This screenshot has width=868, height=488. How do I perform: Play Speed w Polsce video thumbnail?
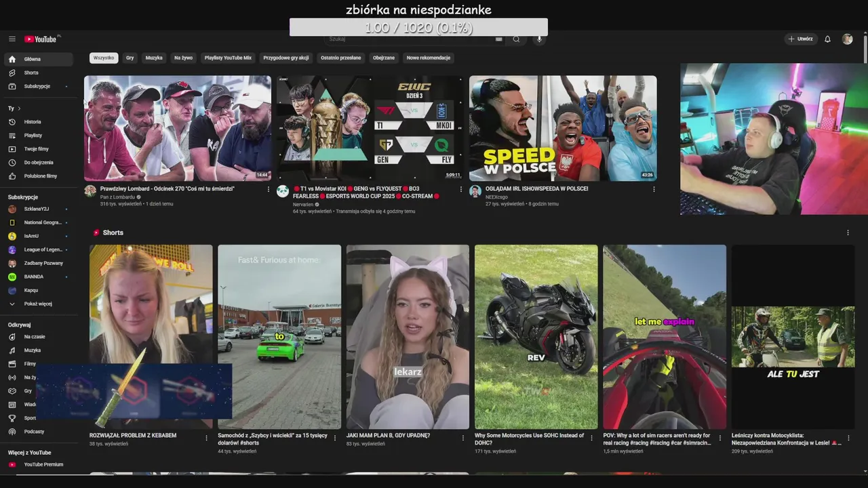pos(563,128)
